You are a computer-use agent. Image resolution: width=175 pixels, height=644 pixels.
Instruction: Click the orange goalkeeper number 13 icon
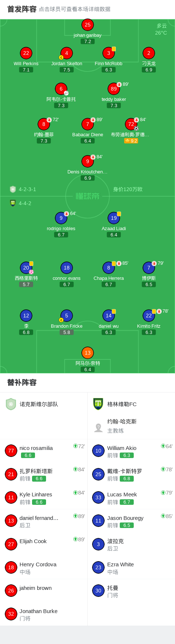pyautogui.click(x=88, y=353)
